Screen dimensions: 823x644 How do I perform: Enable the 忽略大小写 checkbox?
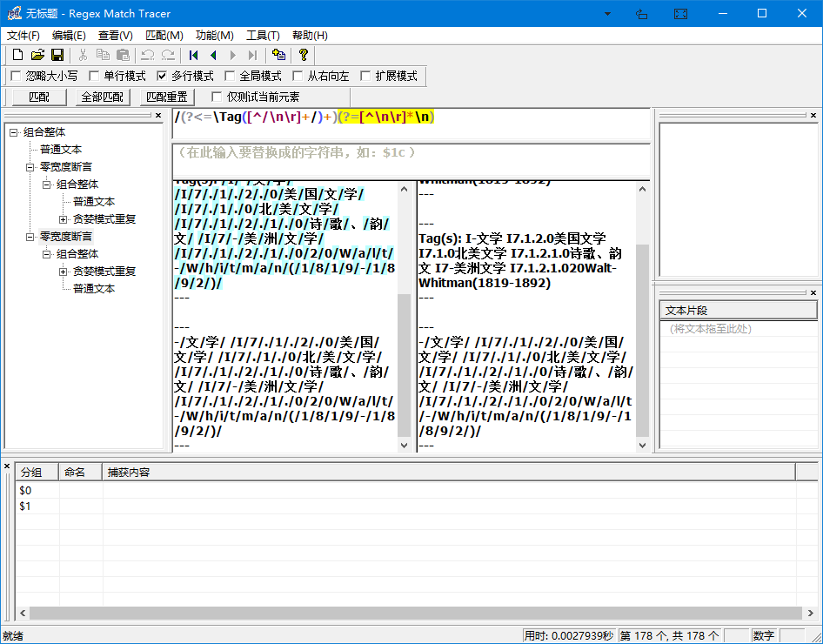pyautogui.click(x=16, y=76)
